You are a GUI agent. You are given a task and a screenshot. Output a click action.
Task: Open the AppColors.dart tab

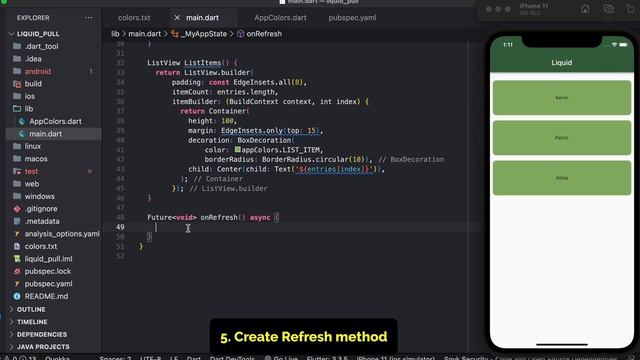coord(280,18)
